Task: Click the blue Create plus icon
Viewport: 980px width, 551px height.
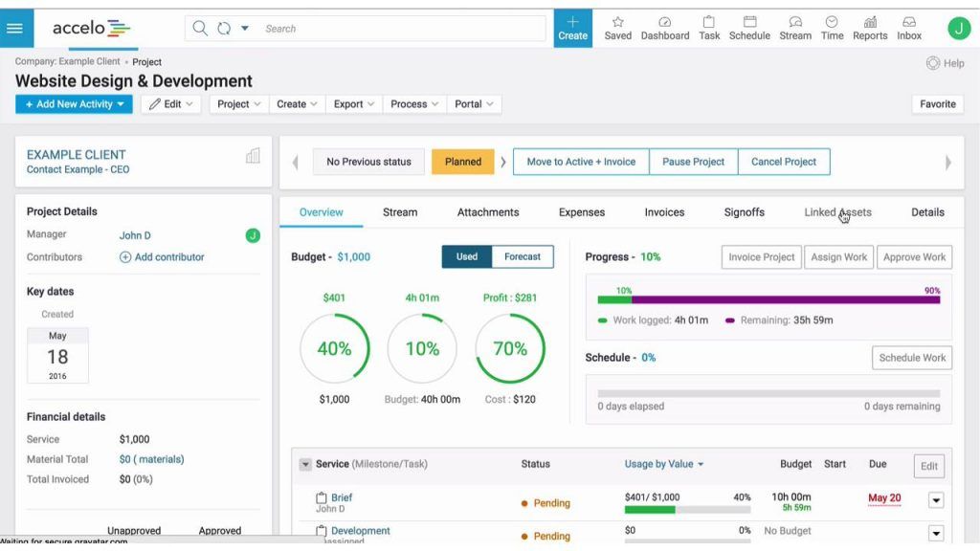Action: pos(572,24)
